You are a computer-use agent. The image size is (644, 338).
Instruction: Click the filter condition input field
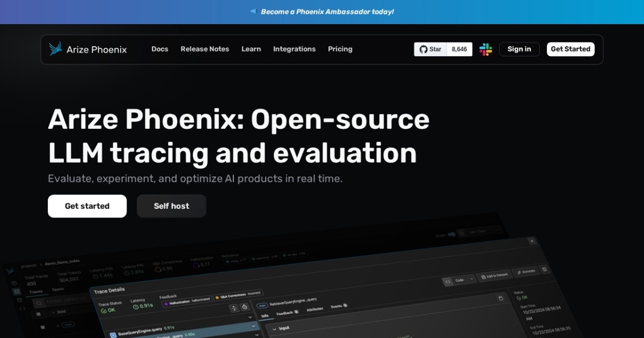coord(64,301)
